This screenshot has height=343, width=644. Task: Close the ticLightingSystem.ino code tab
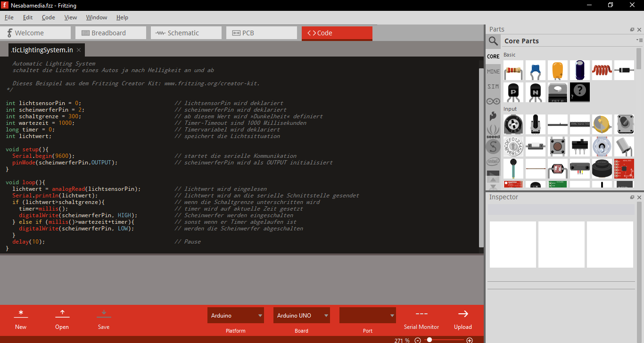tap(79, 50)
